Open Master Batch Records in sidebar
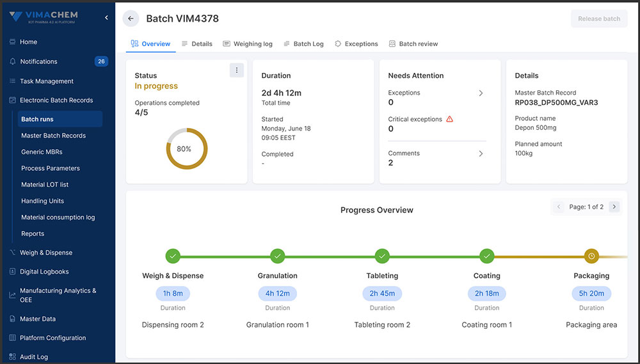The width and height of the screenshot is (640, 364). click(x=54, y=136)
